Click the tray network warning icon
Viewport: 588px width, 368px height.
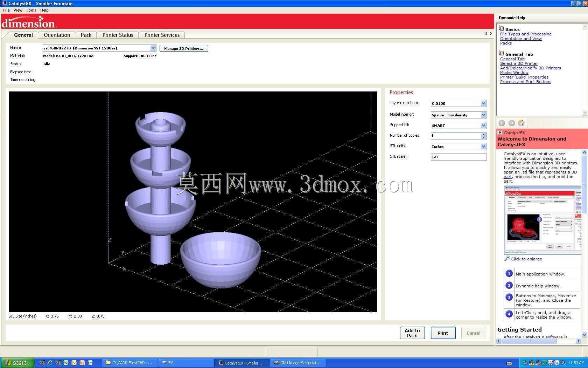coord(531,363)
